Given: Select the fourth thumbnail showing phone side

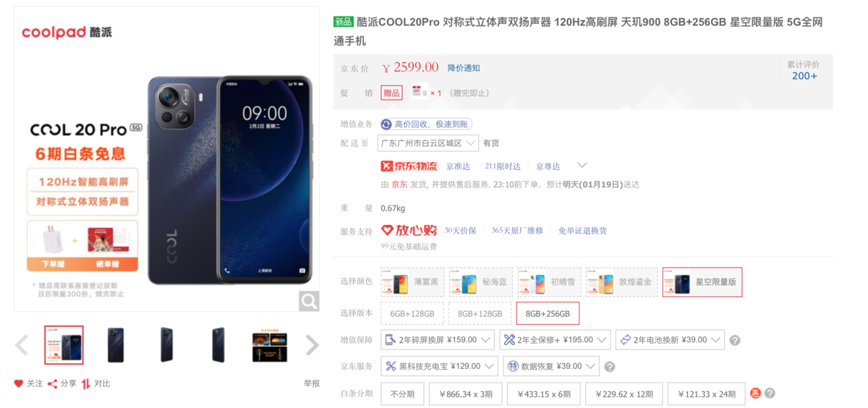Looking at the screenshot, I should pos(218,345).
